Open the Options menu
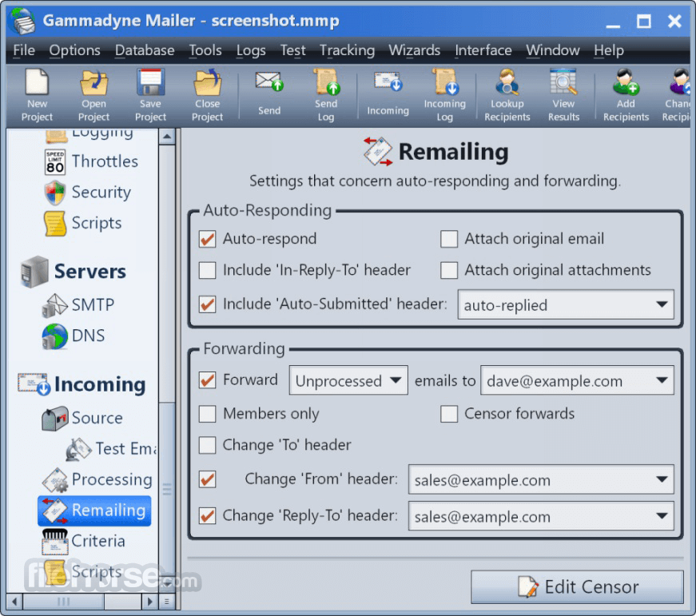This screenshot has height=616, width=696. [x=74, y=50]
